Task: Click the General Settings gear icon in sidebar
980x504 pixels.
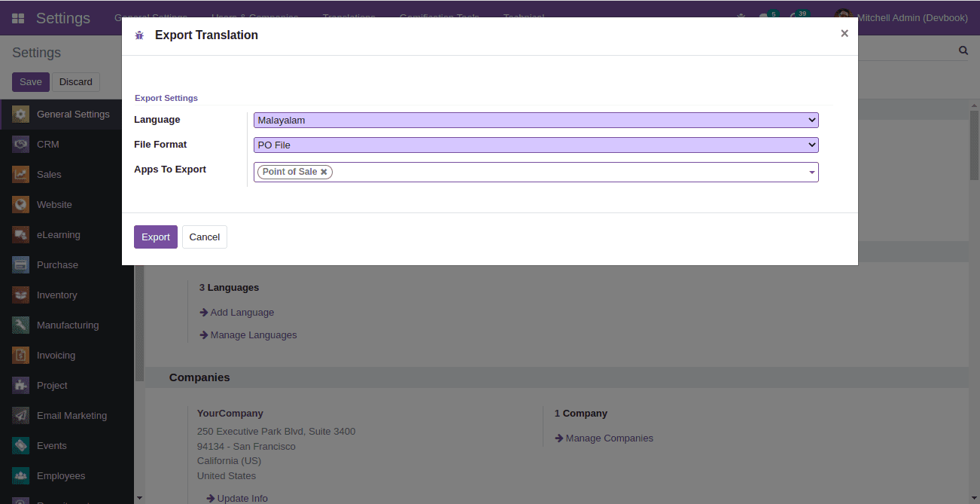Action: coord(20,115)
